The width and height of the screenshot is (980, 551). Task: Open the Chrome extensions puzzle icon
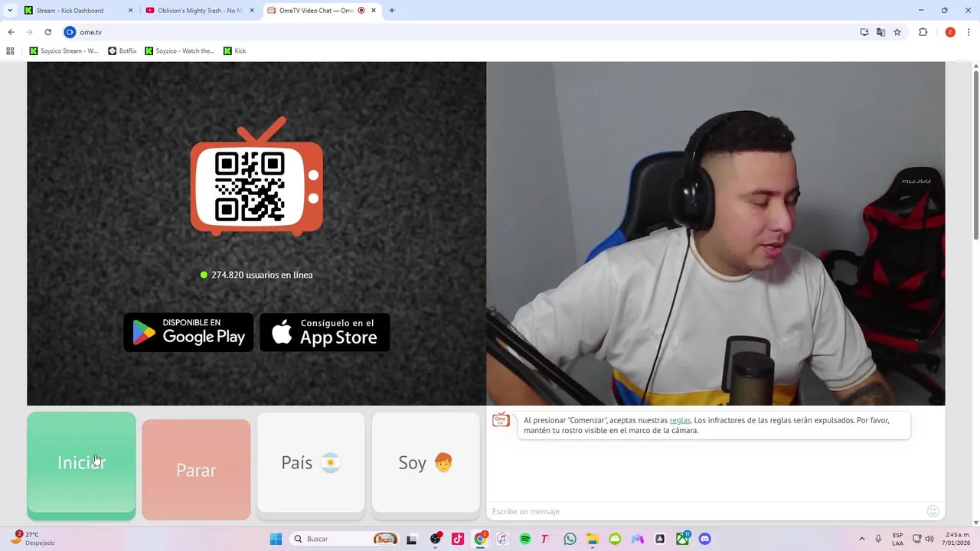click(x=923, y=32)
